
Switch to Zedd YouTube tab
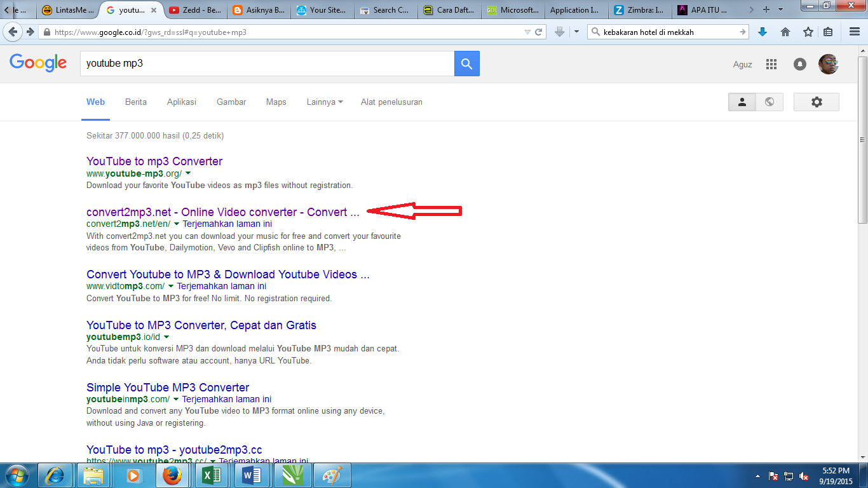pos(196,10)
